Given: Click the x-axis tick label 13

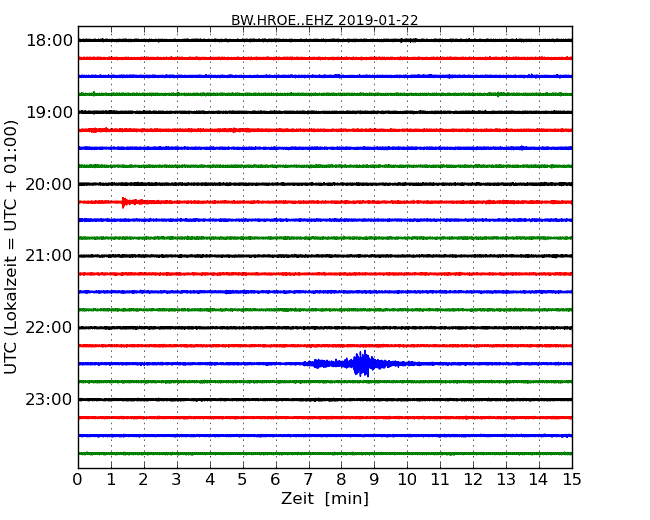Looking at the screenshot, I should pos(506,479).
